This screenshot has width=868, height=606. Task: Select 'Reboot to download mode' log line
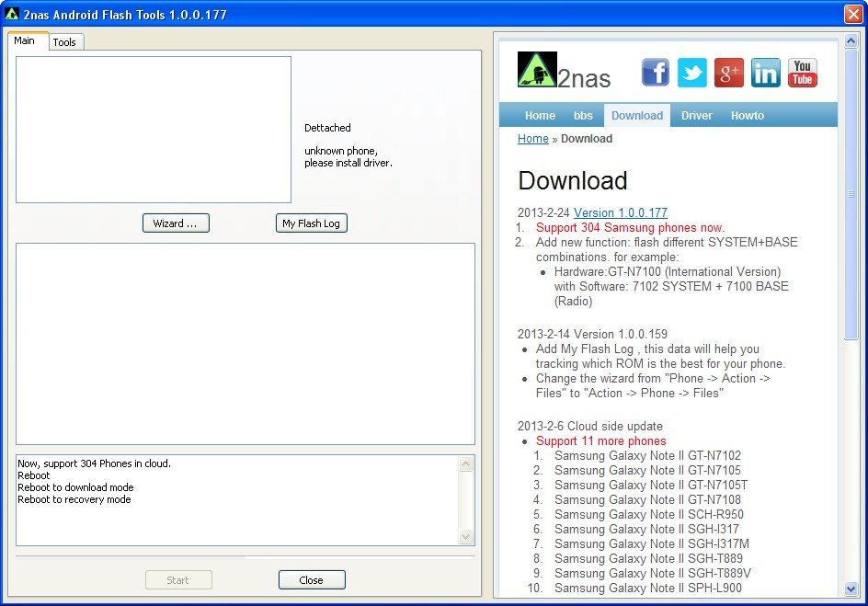pos(75,487)
